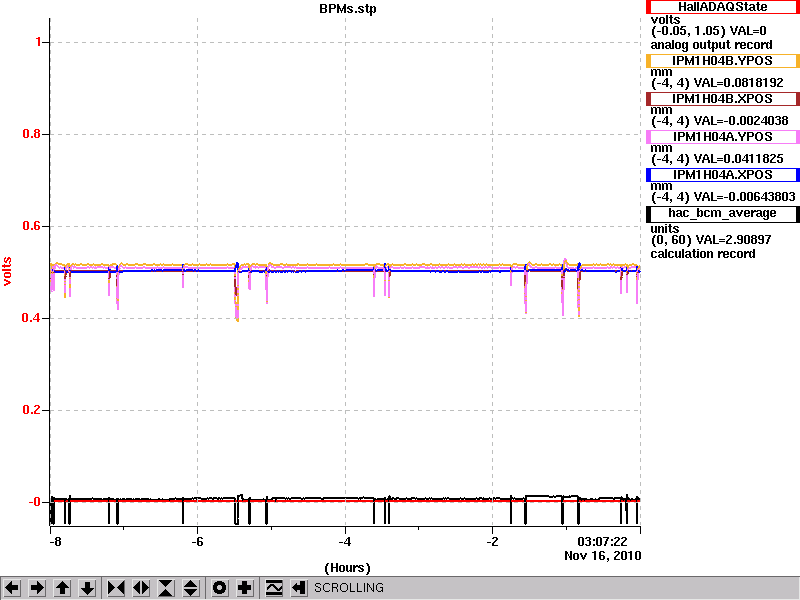Screen dimensions: 800x600
Task: Compress the vertical axis with inward-pointing triangles
Action: (166, 588)
